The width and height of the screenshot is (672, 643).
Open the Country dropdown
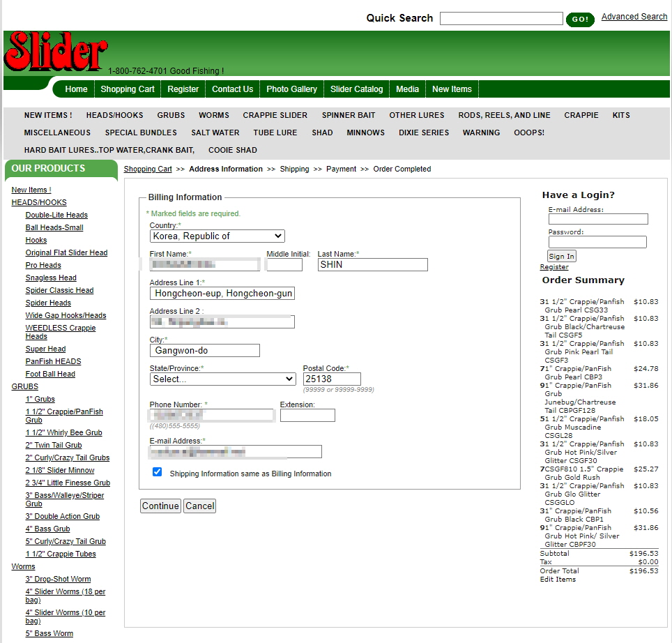(217, 236)
